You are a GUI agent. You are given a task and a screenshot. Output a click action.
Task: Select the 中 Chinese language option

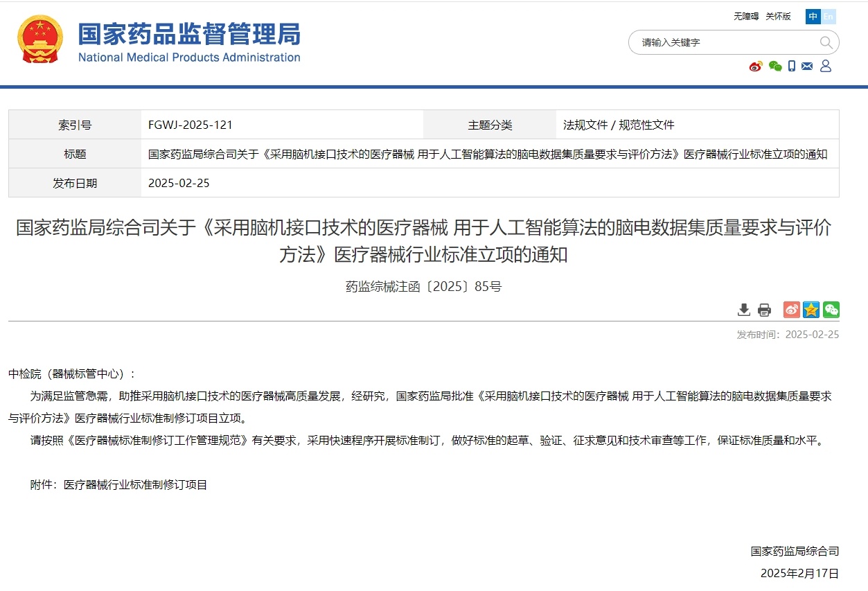813,17
